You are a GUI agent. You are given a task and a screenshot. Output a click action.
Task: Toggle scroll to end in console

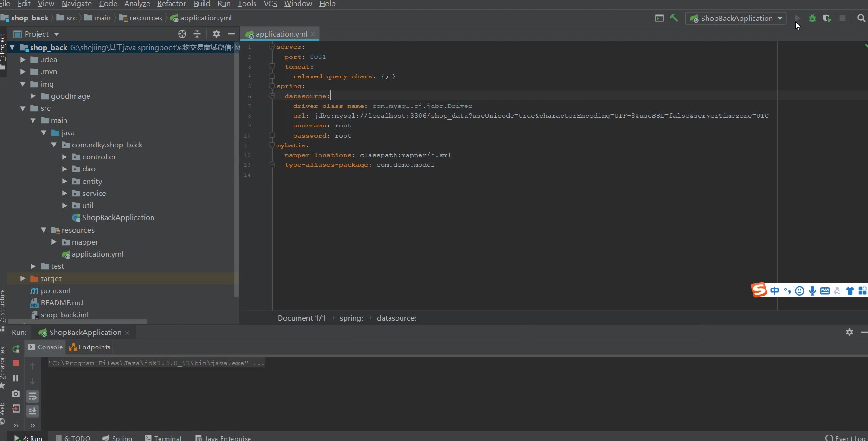coord(32,411)
